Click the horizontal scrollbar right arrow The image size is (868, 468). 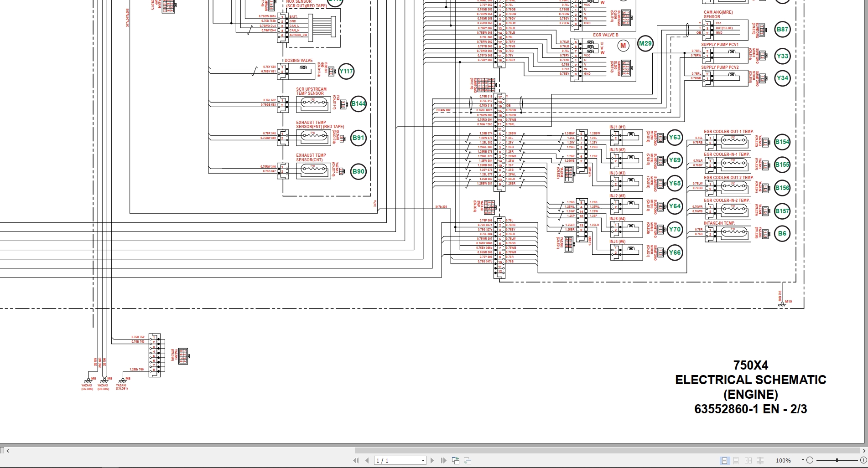tap(865, 451)
